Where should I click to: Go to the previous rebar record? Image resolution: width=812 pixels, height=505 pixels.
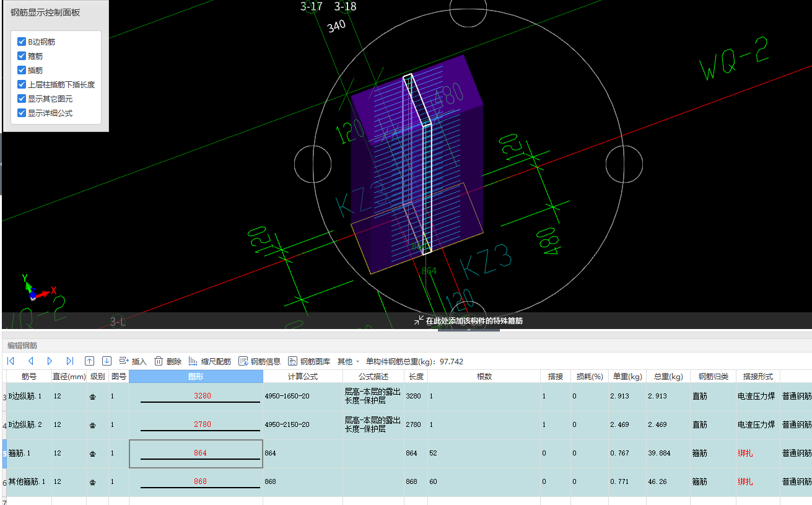click(x=30, y=361)
